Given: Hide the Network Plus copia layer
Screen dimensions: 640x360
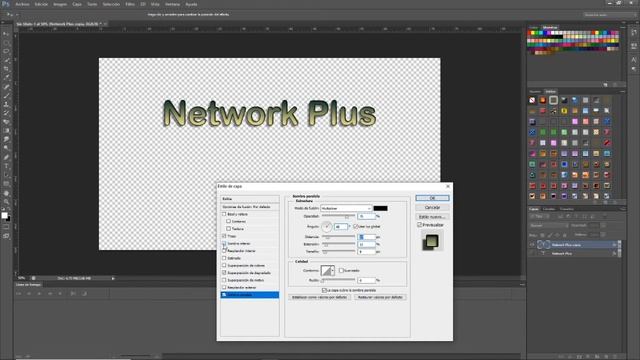Looking at the screenshot, I should click(x=532, y=245).
